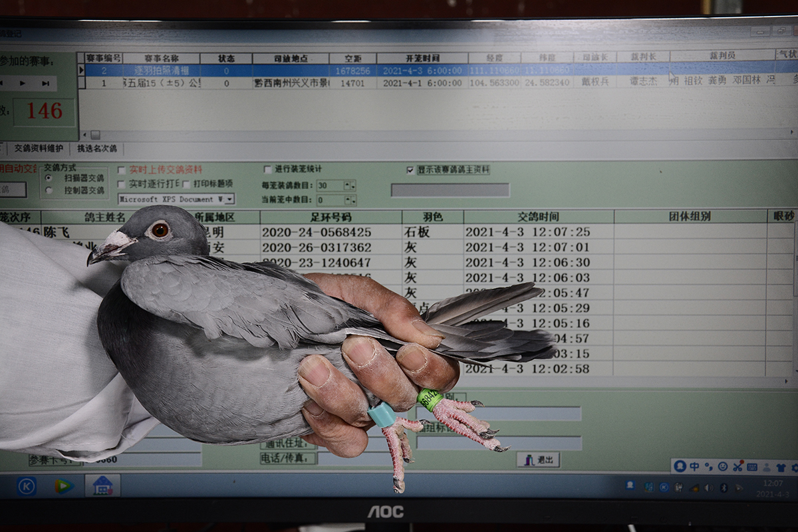The height and width of the screenshot is (532, 798).
Task: Click the 当前笼中数目 field showing 0
Action: [331, 200]
